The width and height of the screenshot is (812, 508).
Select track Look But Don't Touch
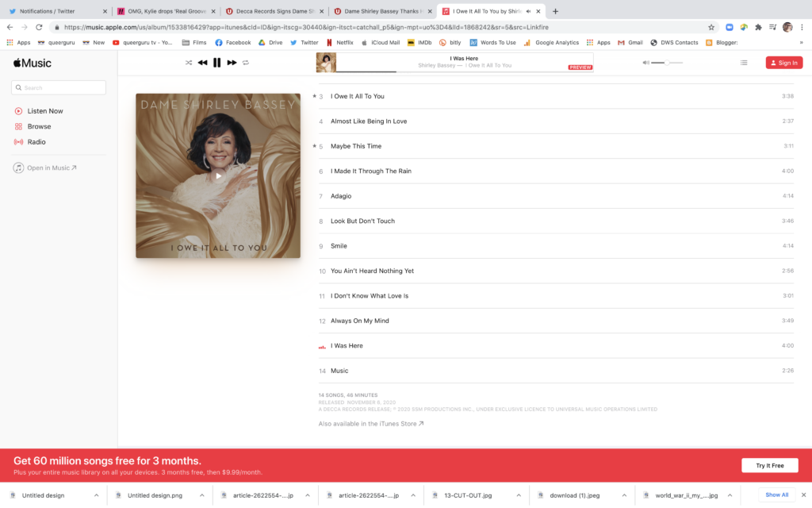556,221
